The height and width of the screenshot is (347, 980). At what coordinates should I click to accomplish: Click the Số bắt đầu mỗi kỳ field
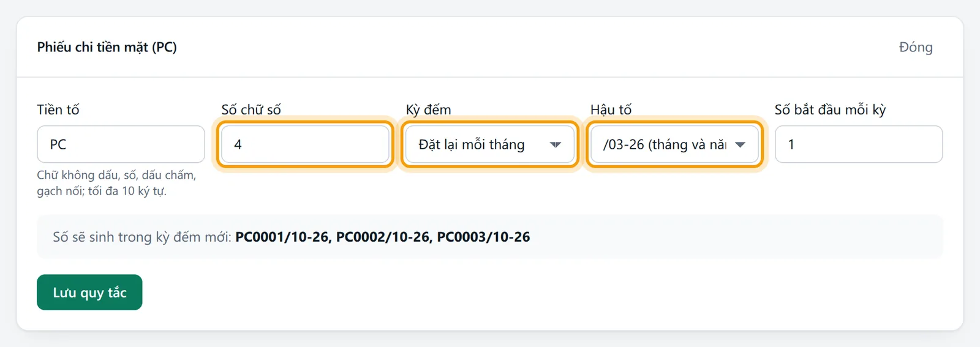pyautogui.click(x=859, y=144)
